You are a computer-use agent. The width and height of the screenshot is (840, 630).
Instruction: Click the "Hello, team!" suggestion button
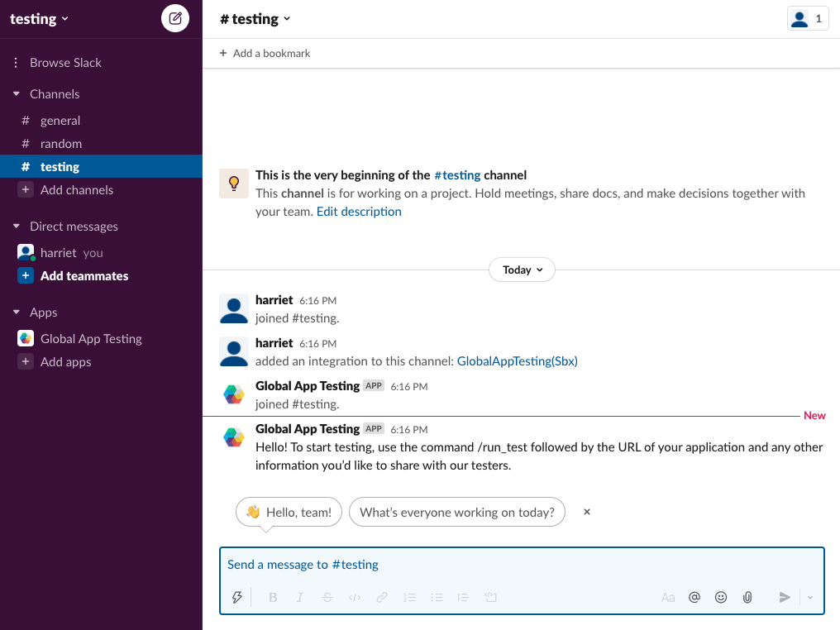pyautogui.click(x=289, y=513)
